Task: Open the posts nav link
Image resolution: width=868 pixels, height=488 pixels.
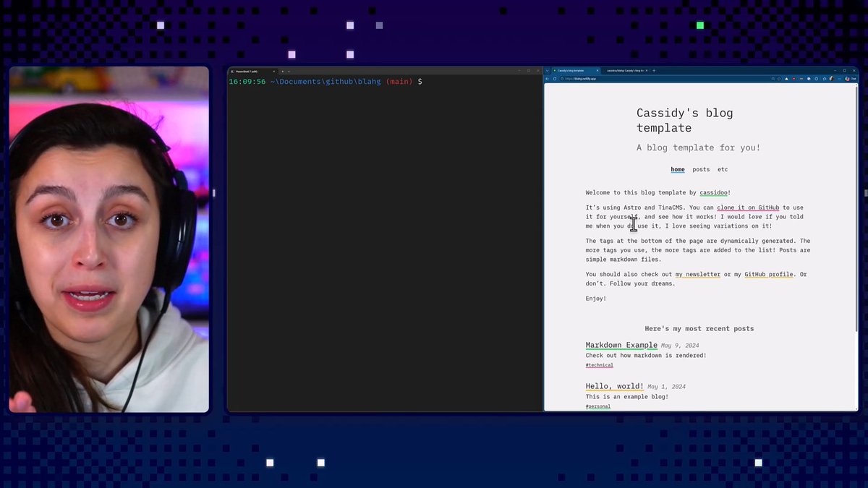Action: (701, 170)
